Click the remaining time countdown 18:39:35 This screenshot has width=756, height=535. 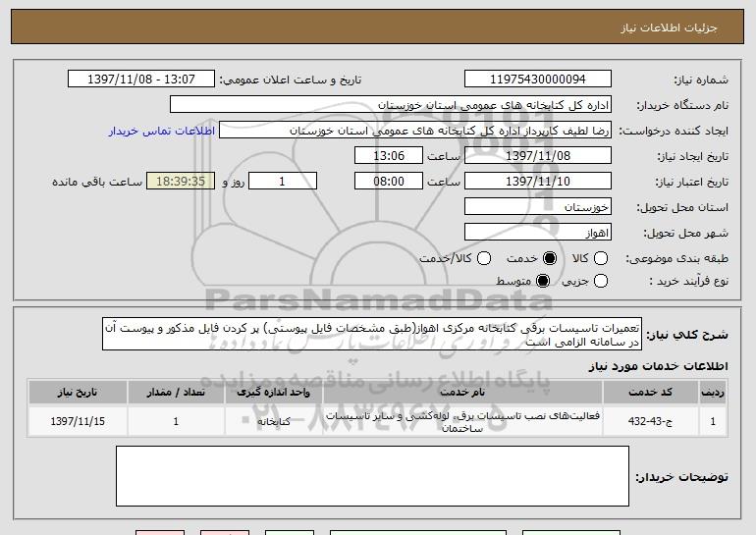(178, 182)
